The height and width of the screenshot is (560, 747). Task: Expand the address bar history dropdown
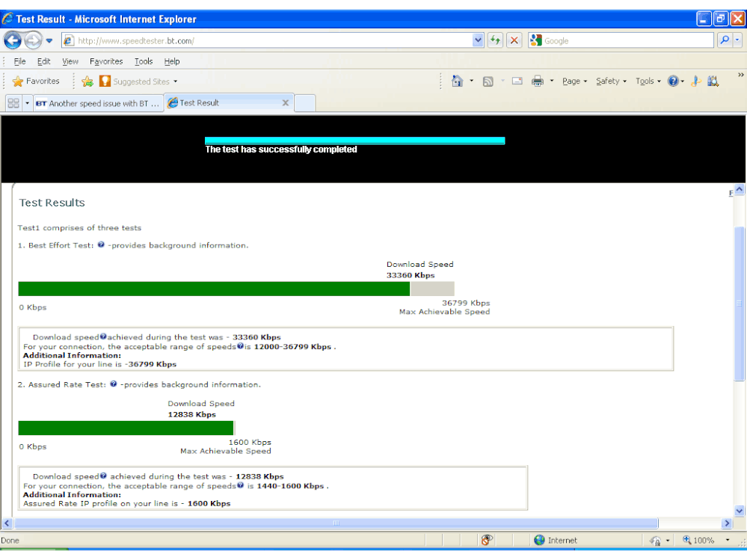pyautogui.click(x=478, y=40)
